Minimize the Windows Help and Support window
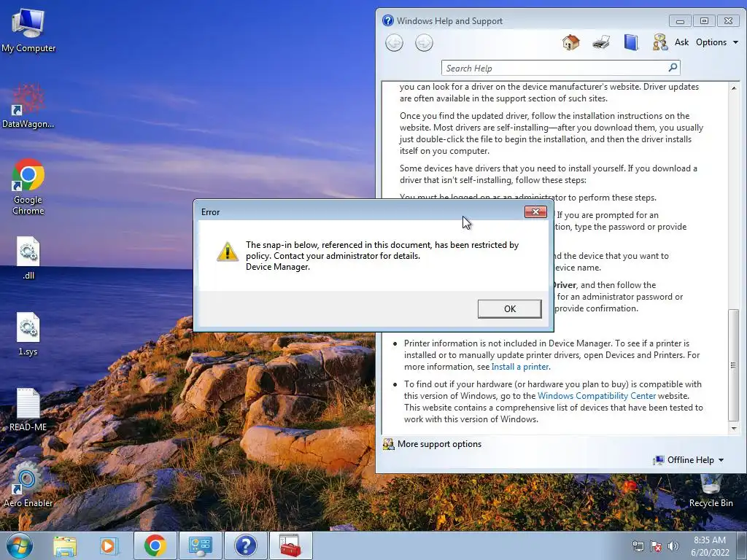Image resolution: width=747 pixels, height=560 pixels. point(680,21)
